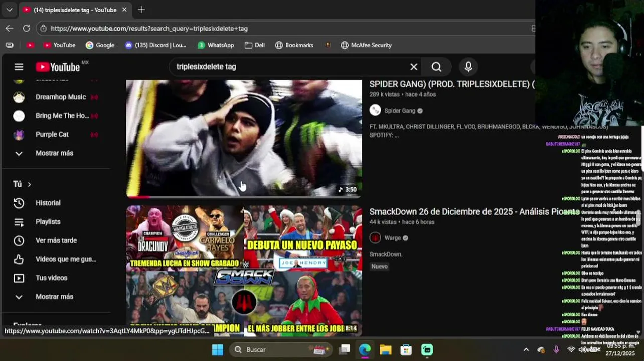Click the browser address bar URL
Screen dimensions: 644x361
(x=149, y=28)
